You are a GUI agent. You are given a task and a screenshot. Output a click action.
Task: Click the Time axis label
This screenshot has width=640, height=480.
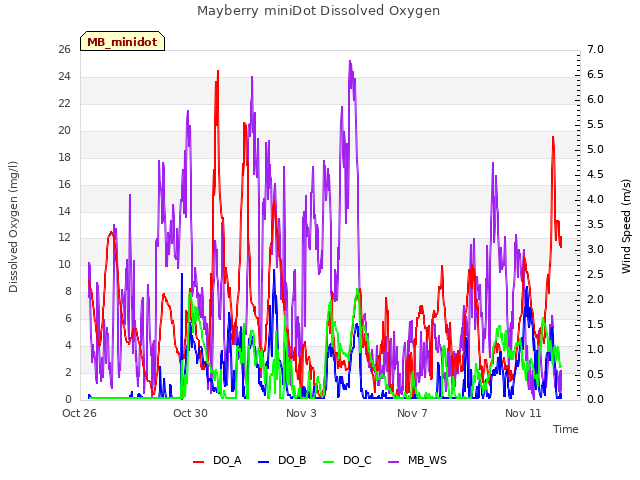pyautogui.click(x=566, y=429)
